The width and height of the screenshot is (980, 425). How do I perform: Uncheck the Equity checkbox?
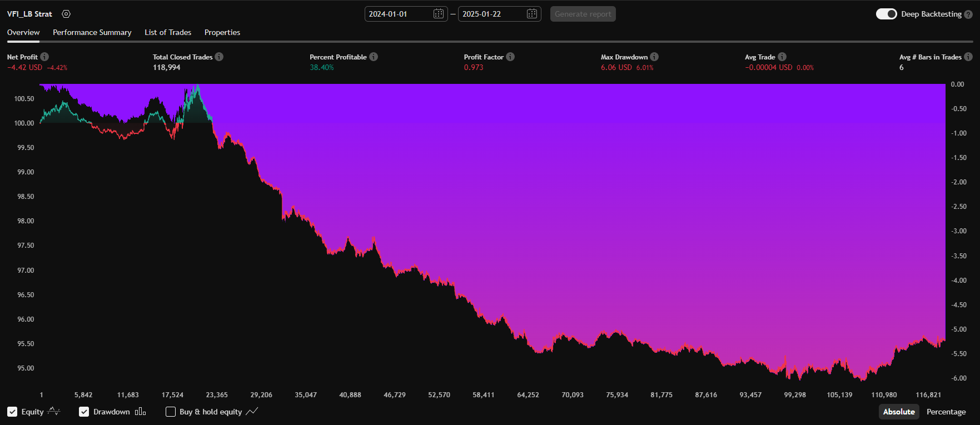tap(12, 412)
